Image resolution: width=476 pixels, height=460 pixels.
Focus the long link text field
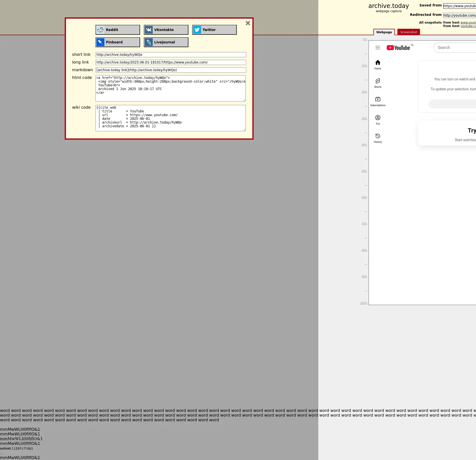click(171, 62)
